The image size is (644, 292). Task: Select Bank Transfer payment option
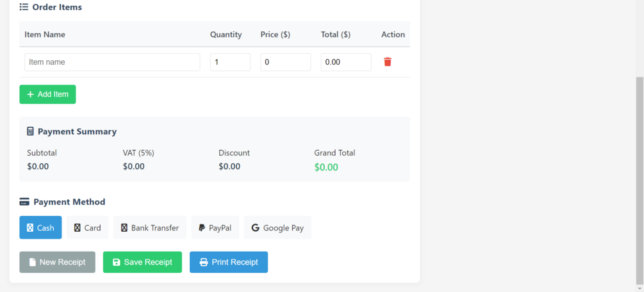click(150, 228)
